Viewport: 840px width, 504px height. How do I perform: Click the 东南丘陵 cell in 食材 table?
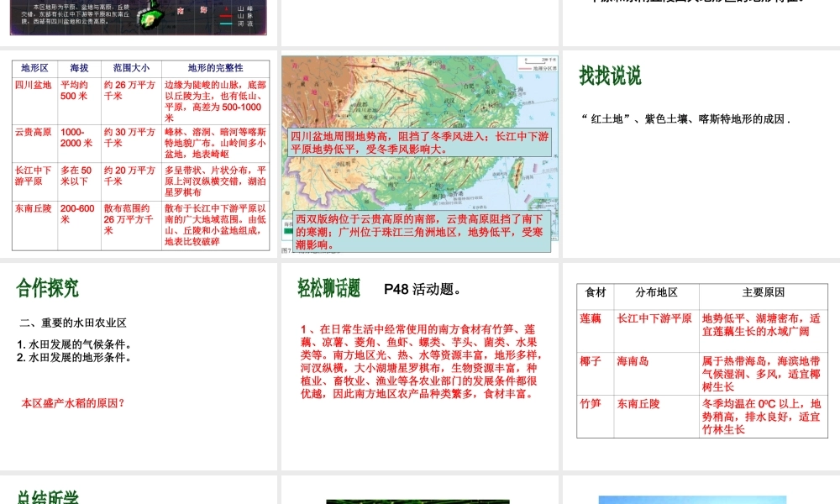(x=657, y=416)
